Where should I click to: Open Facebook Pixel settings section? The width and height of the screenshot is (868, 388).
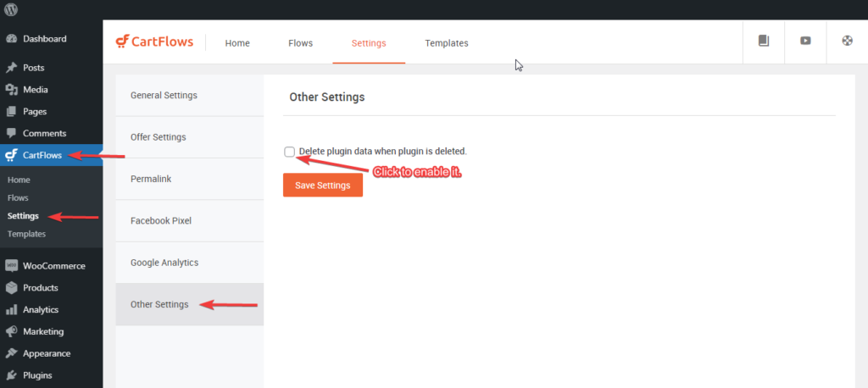tap(190, 221)
